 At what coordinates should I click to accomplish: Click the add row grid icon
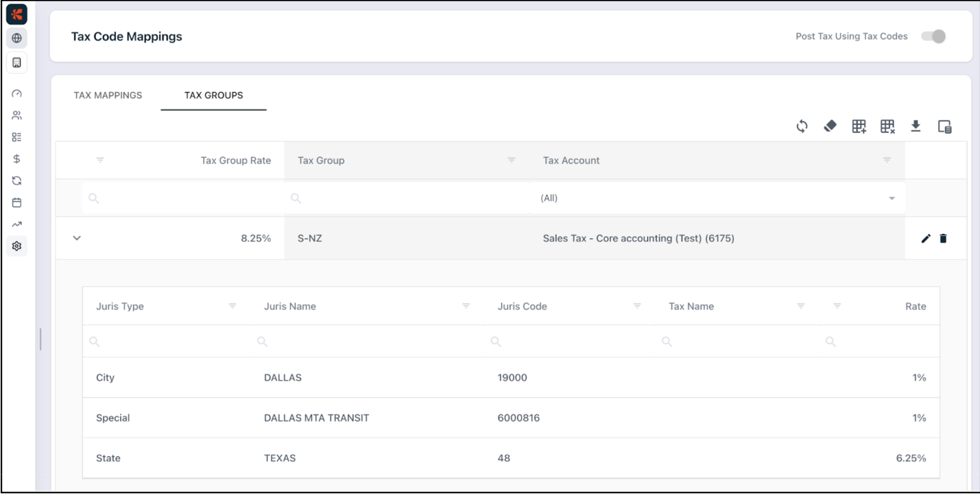pos(859,126)
